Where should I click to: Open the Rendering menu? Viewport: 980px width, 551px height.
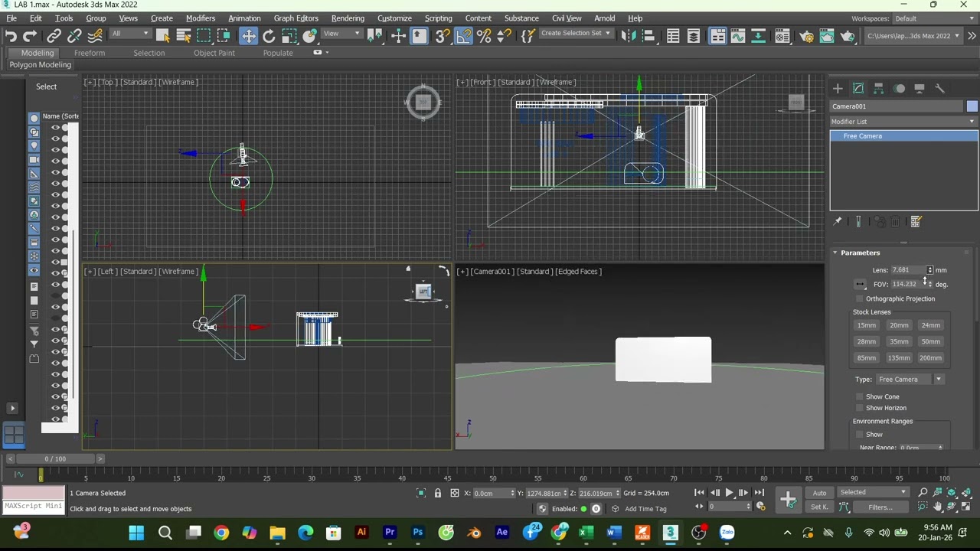click(x=348, y=18)
